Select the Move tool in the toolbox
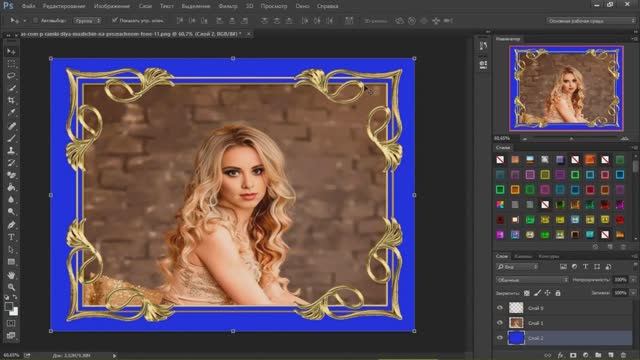Image resolution: width=640 pixels, height=360 pixels. 11,51
